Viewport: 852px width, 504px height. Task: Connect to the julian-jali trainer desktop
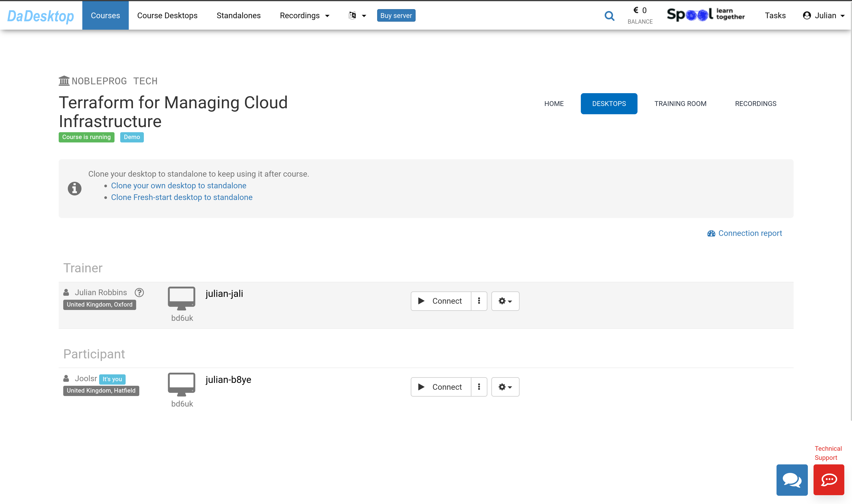click(440, 301)
